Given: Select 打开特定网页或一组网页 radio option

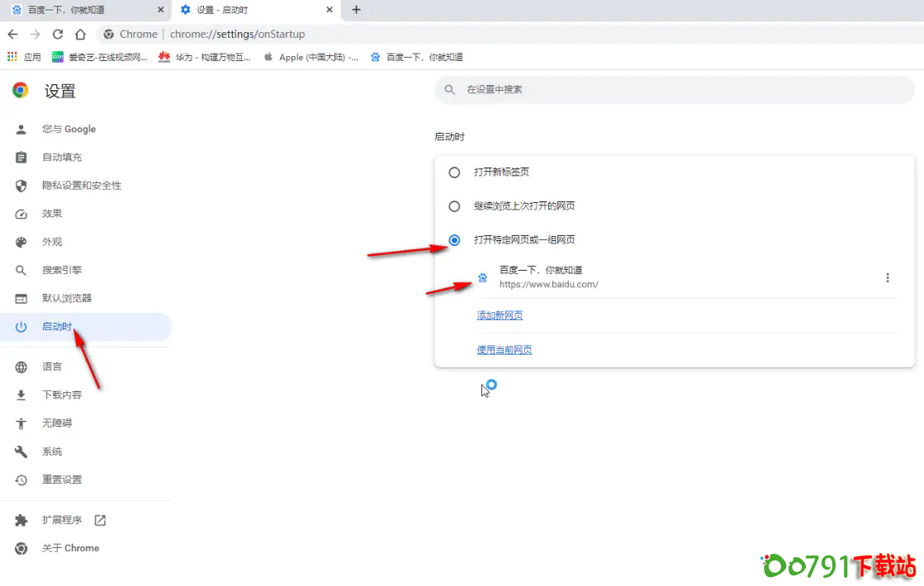Looking at the screenshot, I should 454,240.
